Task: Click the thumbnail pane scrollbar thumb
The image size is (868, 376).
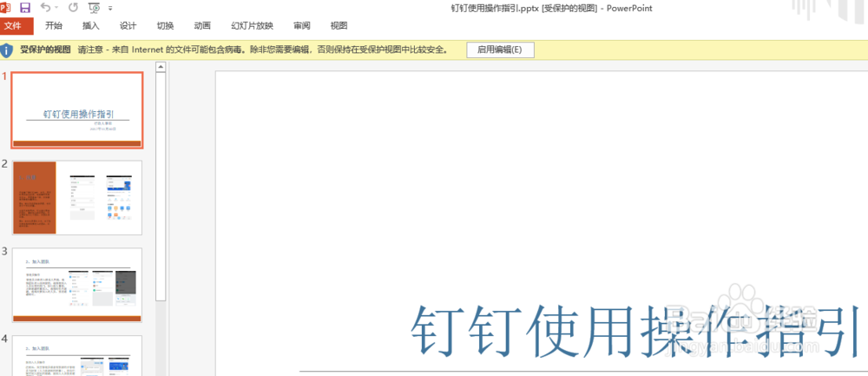Action: [161, 186]
